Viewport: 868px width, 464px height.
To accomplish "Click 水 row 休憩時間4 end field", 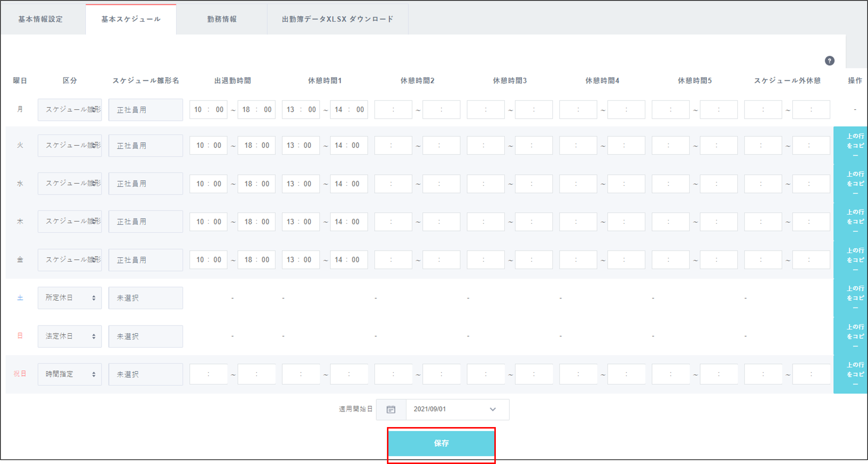I will [626, 184].
